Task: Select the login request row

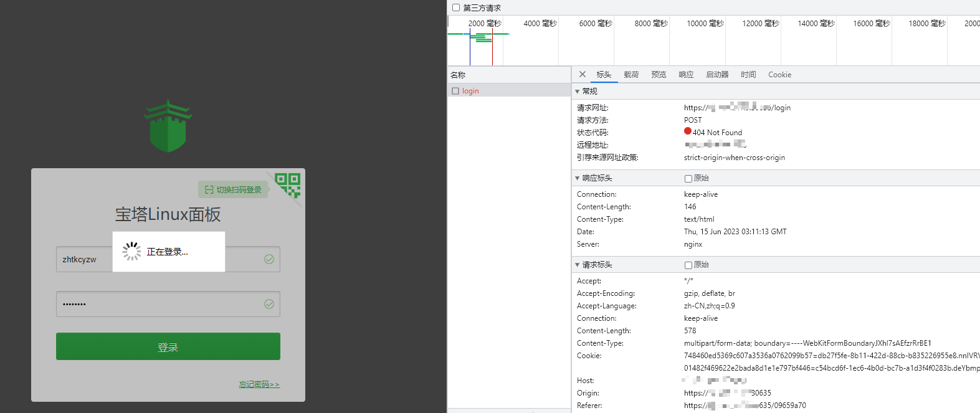Action: click(509, 91)
